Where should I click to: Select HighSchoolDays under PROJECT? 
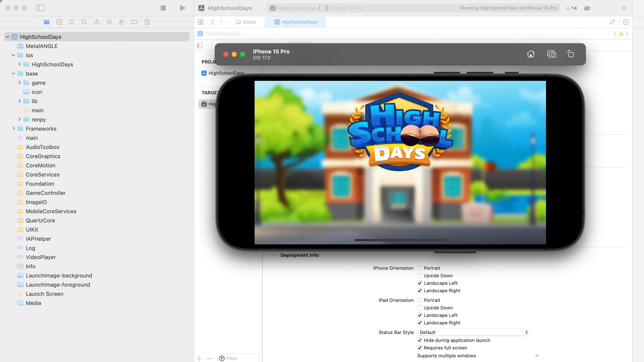point(223,73)
